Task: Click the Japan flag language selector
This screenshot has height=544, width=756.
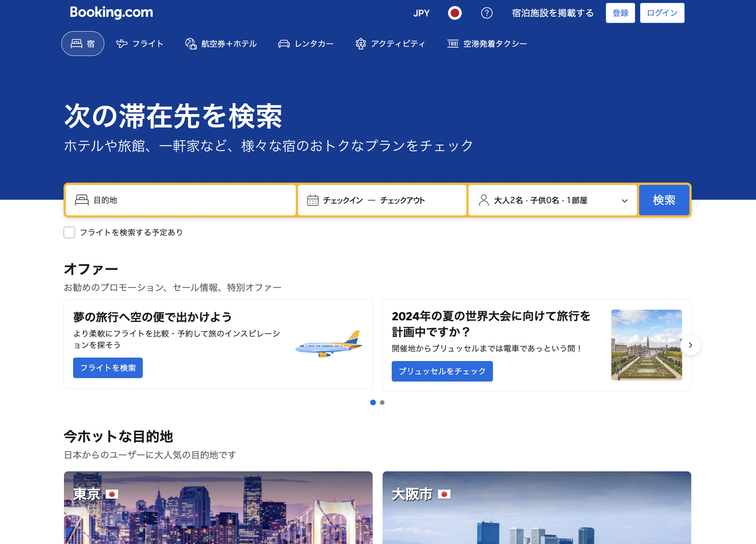Action: point(455,13)
